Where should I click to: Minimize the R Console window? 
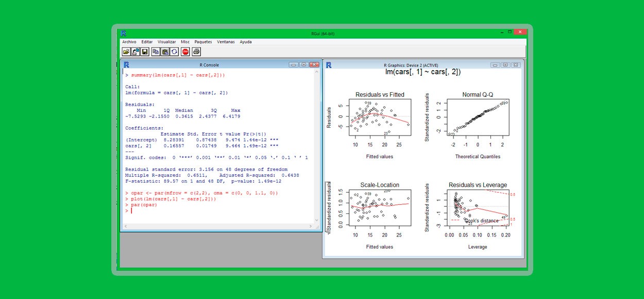pyautogui.click(x=294, y=65)
